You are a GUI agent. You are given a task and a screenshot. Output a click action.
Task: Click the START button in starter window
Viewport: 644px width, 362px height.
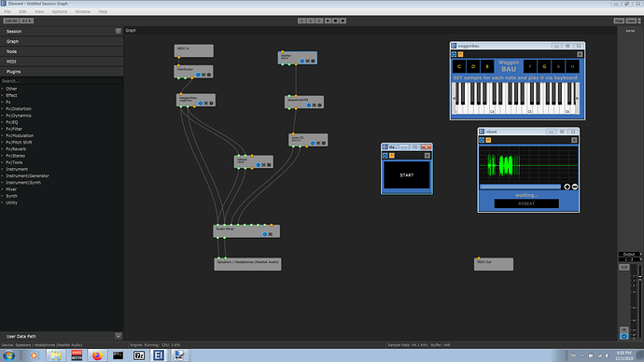(x=407, y=174)
